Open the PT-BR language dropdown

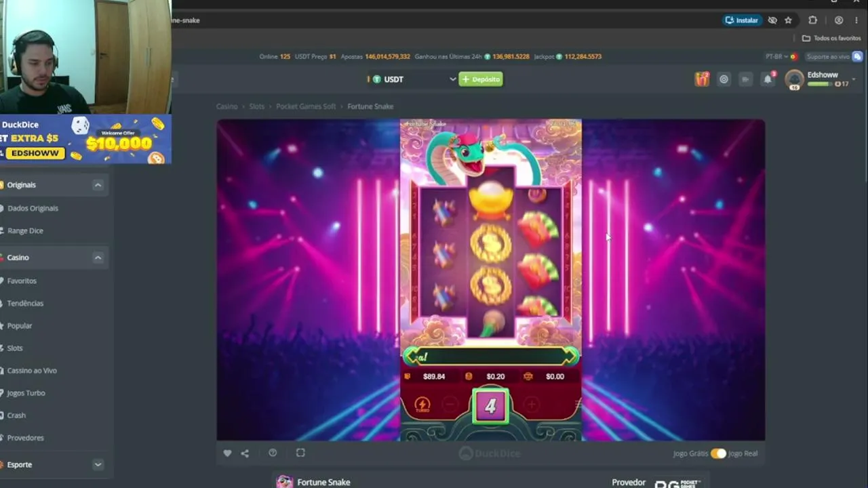781,57
